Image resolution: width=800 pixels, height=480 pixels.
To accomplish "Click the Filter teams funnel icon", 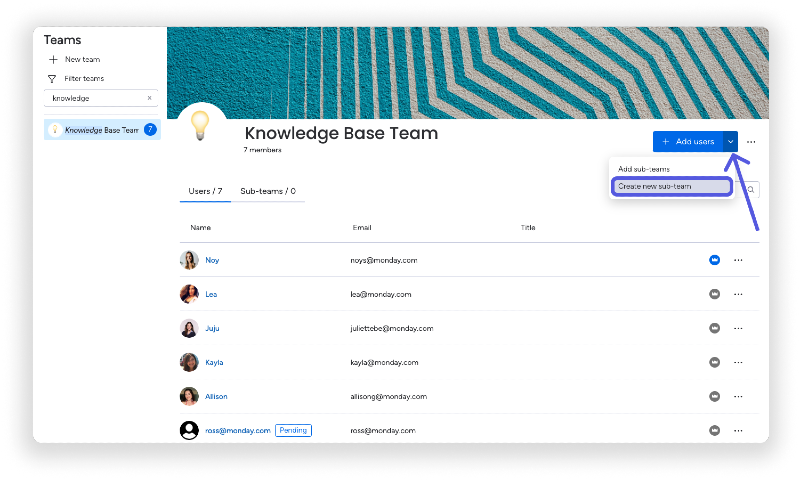I will pos(52,79).
